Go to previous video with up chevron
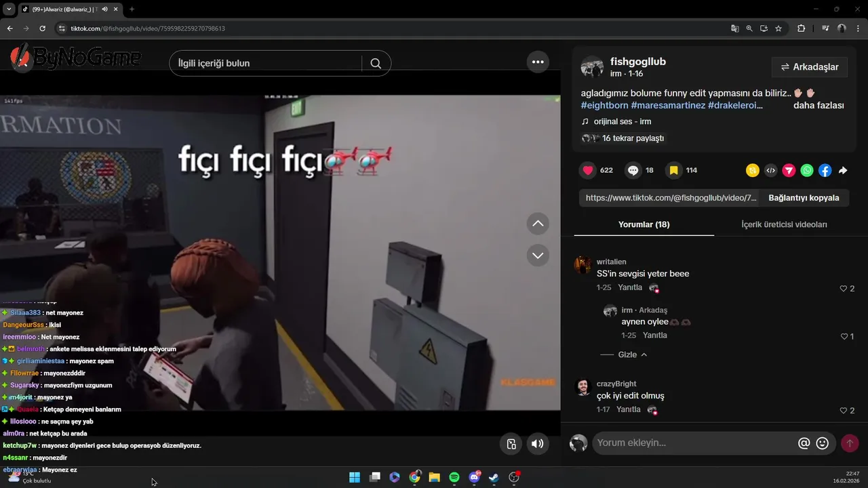868x488 pixels. pos(538,224)
